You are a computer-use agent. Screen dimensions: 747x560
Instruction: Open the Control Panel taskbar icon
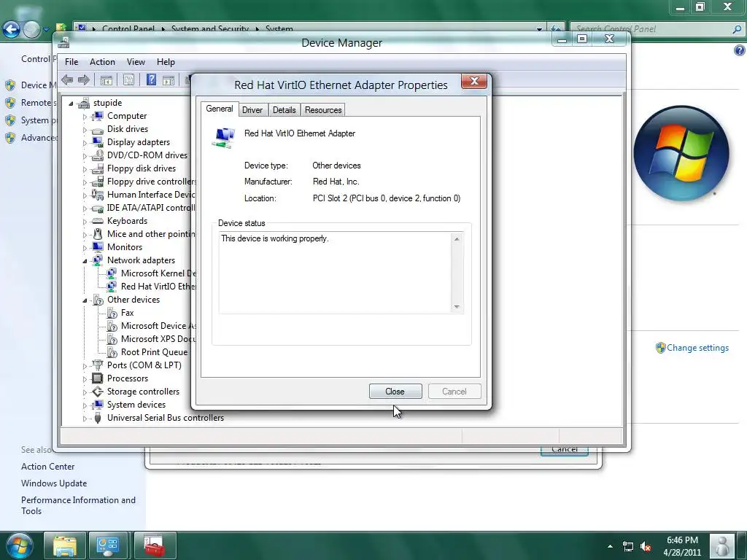[x=108, y=545]
